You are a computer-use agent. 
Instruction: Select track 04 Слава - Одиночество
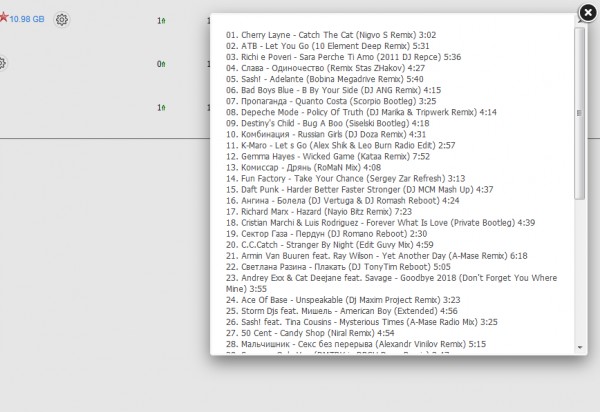[325, 68]
